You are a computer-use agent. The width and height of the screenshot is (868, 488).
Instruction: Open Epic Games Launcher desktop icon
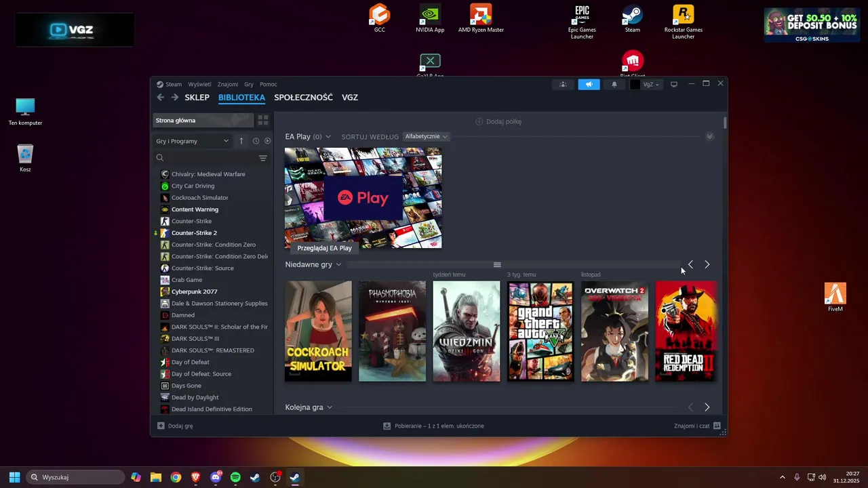coord(582,22)
